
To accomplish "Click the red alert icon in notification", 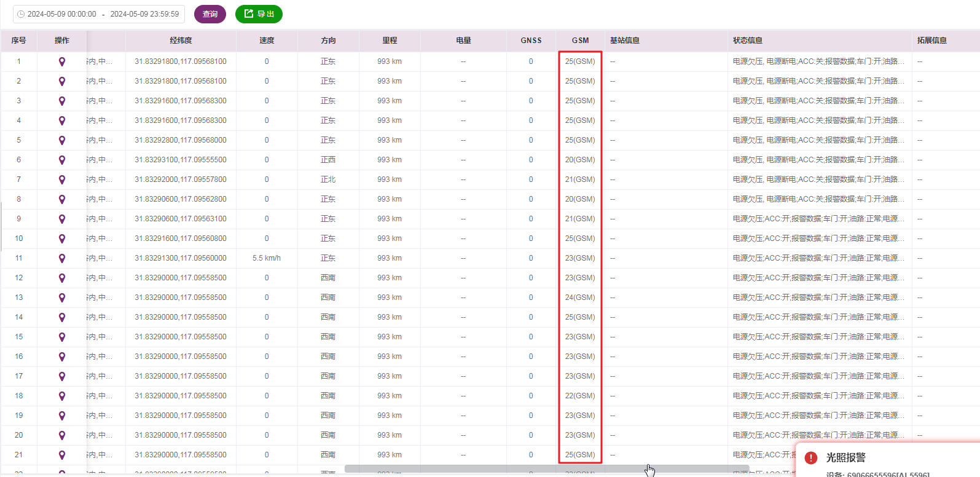I will (x=811, y=458).
